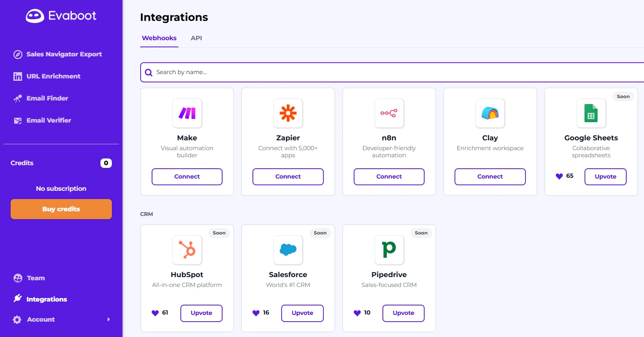Click 'Connect with 5,000+ apps' text
The height and width of the screenshot is (337, 644).
(x=288, y=152)
